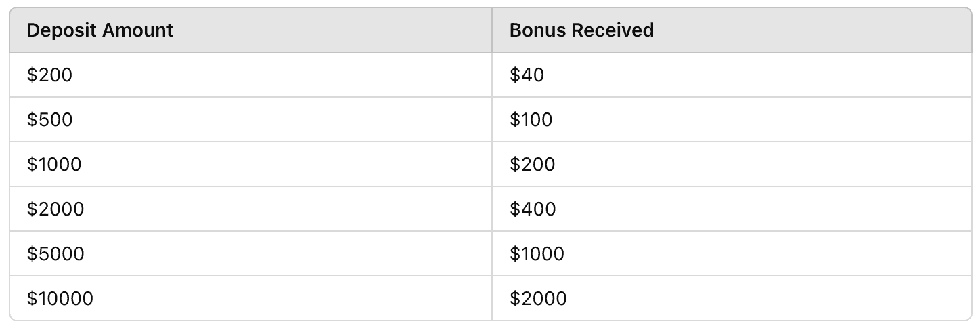This screenshot has width=980, height=328.
Task: Select the $1000 deposit amount cell
Action: pos(54,165)
